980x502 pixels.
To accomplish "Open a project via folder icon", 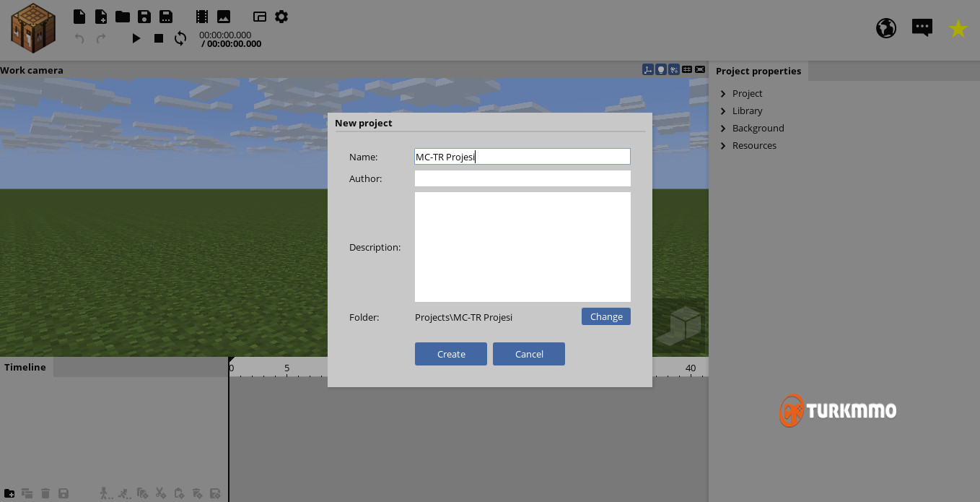I will pyautogui.click(x=123, y=16).
